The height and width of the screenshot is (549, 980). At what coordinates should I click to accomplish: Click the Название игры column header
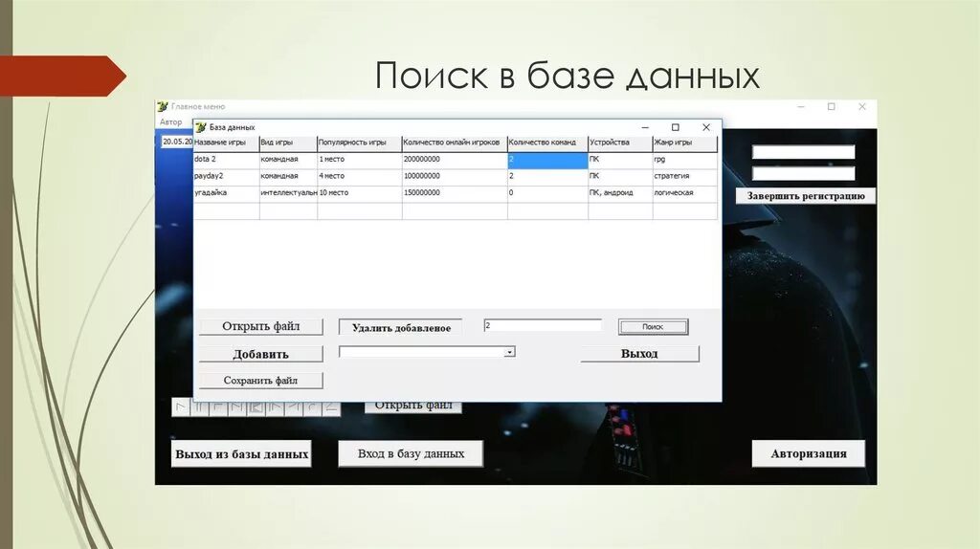[x=226, y=143]
